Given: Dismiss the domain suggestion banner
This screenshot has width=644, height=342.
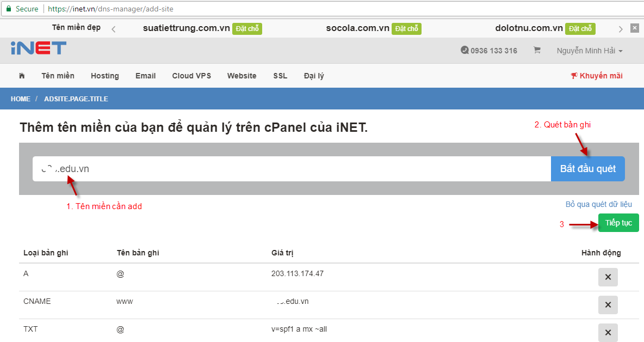Looking at the screenshot, I should click(634, 28).
